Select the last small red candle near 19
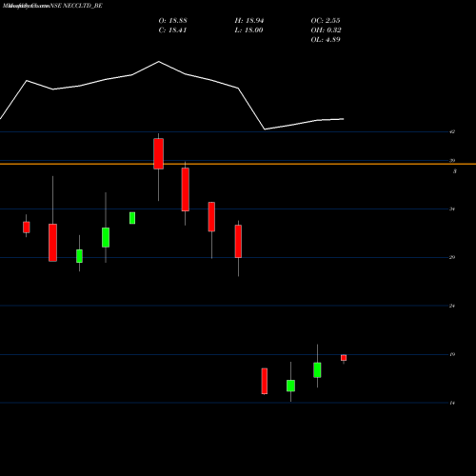Image resolution: width=476 pixels, height=476 pixels. tap(344, 358)
